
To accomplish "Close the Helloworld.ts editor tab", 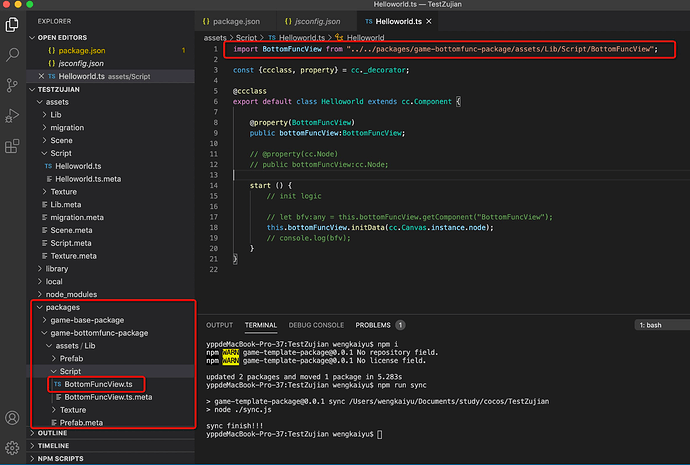I will [x=429, y=21].
